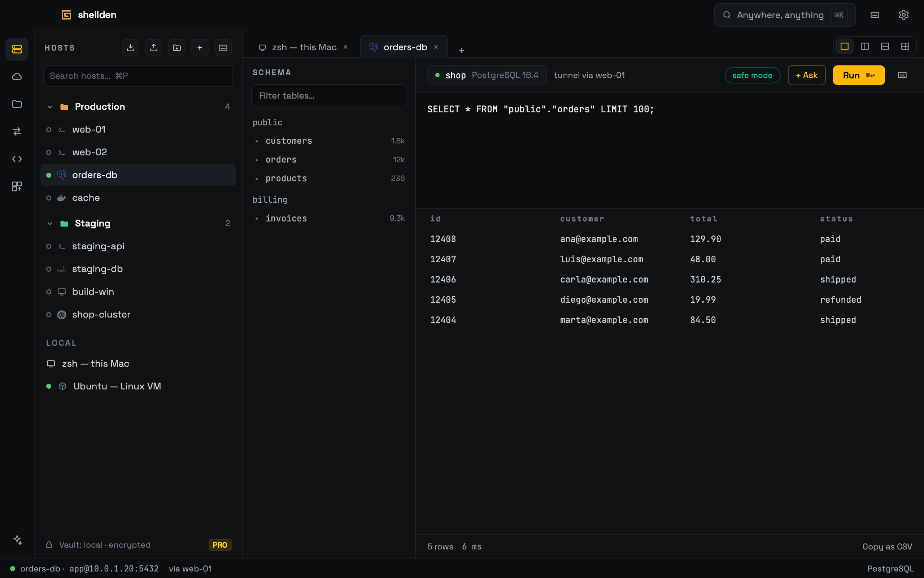This screenshot has width=924, height=578.
Task: Click keyboard icon in Hosts header
Action: coord(223,47)
